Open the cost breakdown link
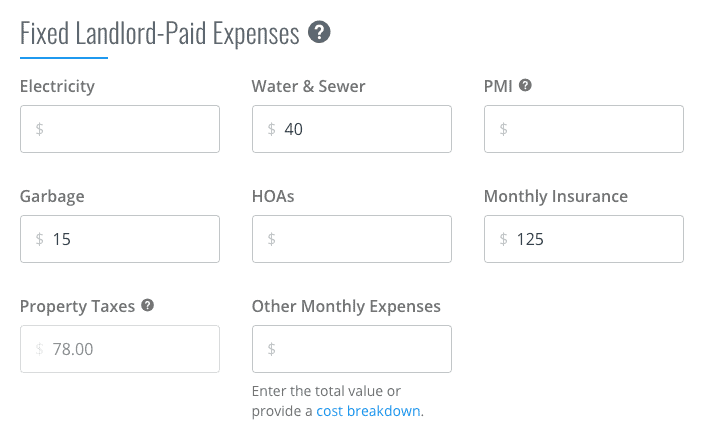Screen dimensions: 709x444 click(368, 411)
